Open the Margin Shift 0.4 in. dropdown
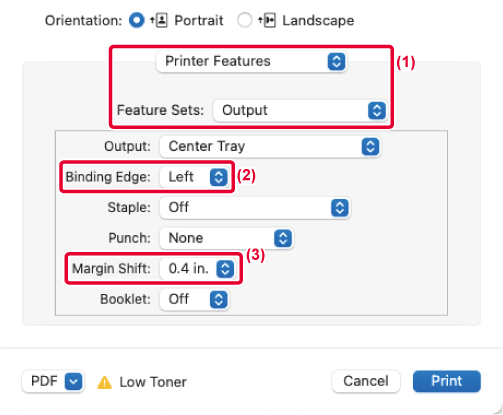Image resolution: width=503 pixels, height=415 pixels. tap(198, 269)
